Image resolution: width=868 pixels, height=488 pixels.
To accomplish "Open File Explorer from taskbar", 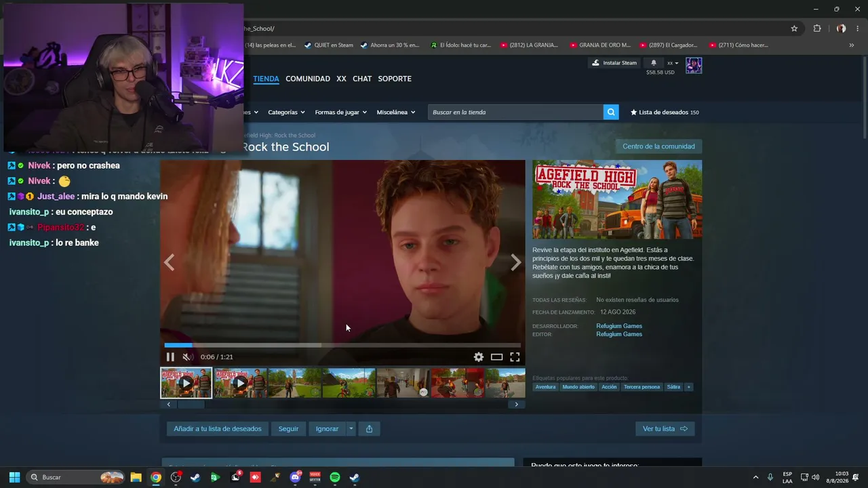I will [x=136, y=477].
